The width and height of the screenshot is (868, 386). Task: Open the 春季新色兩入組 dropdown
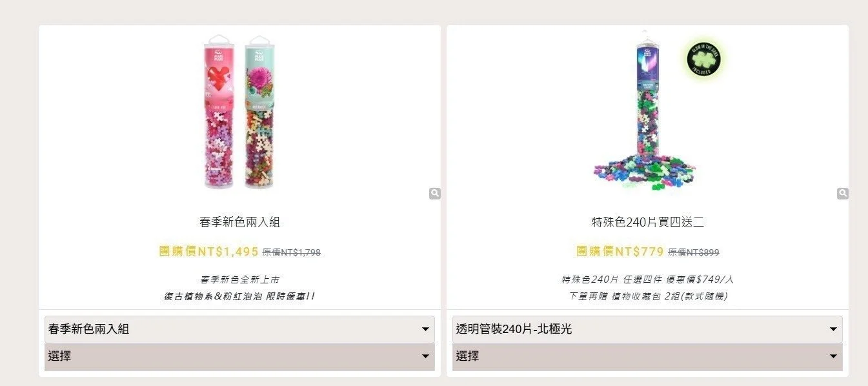239,329
